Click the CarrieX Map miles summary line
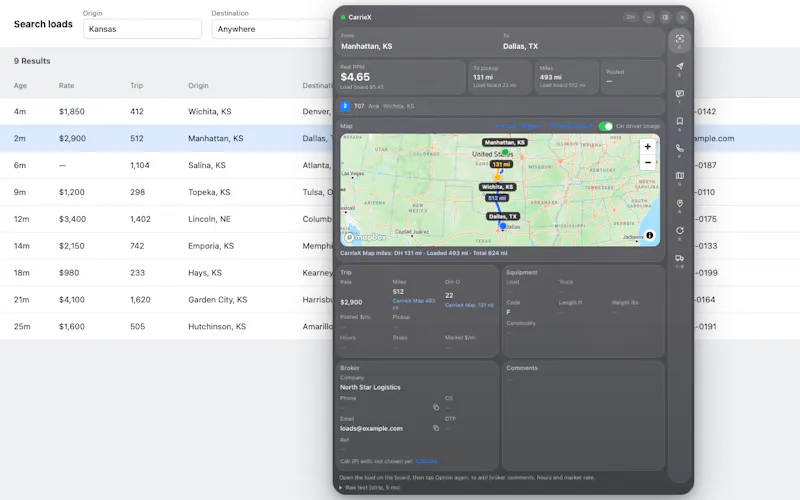 coord(423,253)
